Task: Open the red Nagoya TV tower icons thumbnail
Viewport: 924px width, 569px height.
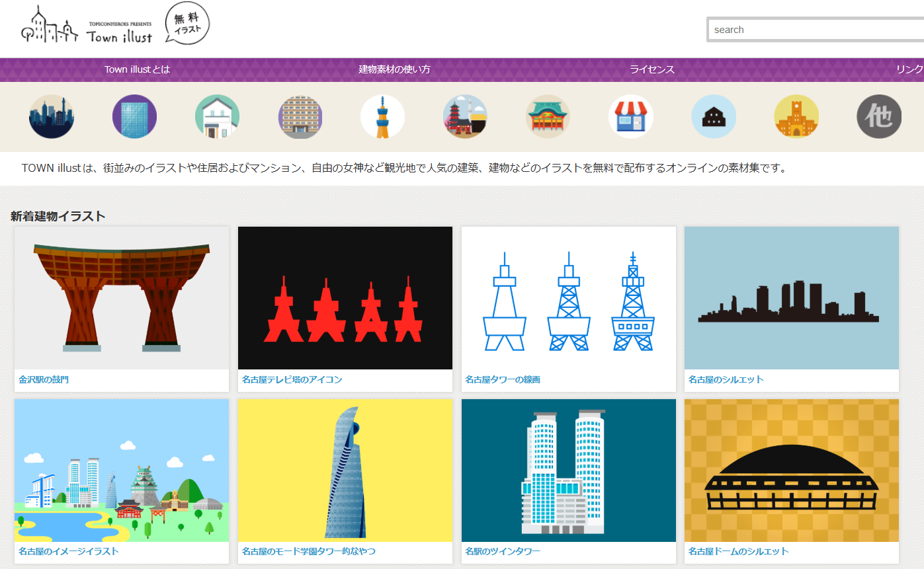Action: [345, 298]
